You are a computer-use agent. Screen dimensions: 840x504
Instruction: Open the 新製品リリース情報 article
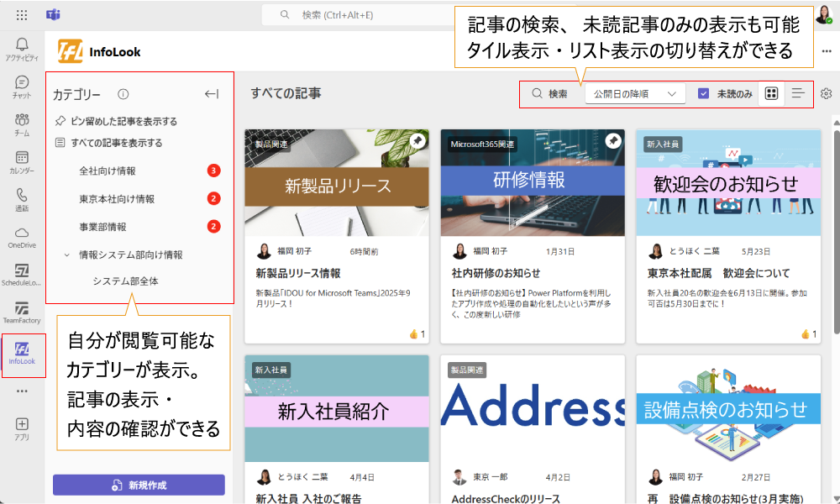[x=298, y=273]
